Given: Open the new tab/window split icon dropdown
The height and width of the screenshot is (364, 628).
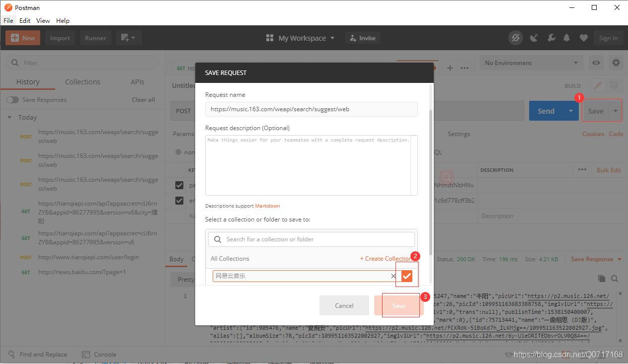Looking at the screenshot, I should click(x=129, y=38).
